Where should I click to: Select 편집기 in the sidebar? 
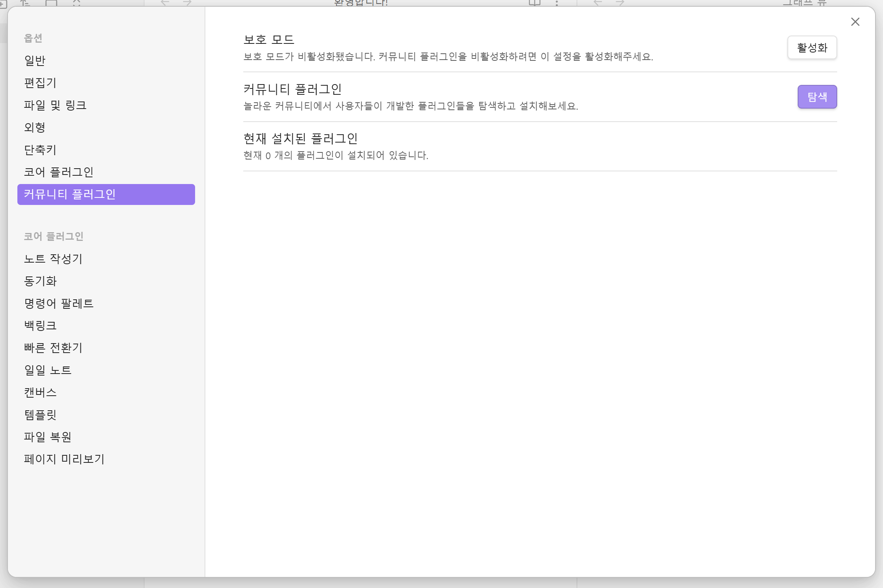click(x=40, y=83)
